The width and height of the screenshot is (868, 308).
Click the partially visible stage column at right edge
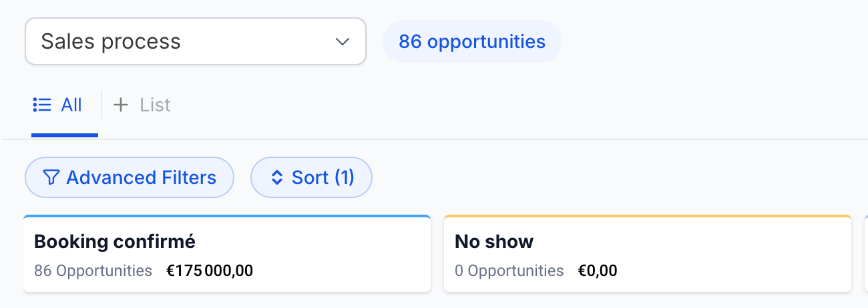click(x=866, y=254)
